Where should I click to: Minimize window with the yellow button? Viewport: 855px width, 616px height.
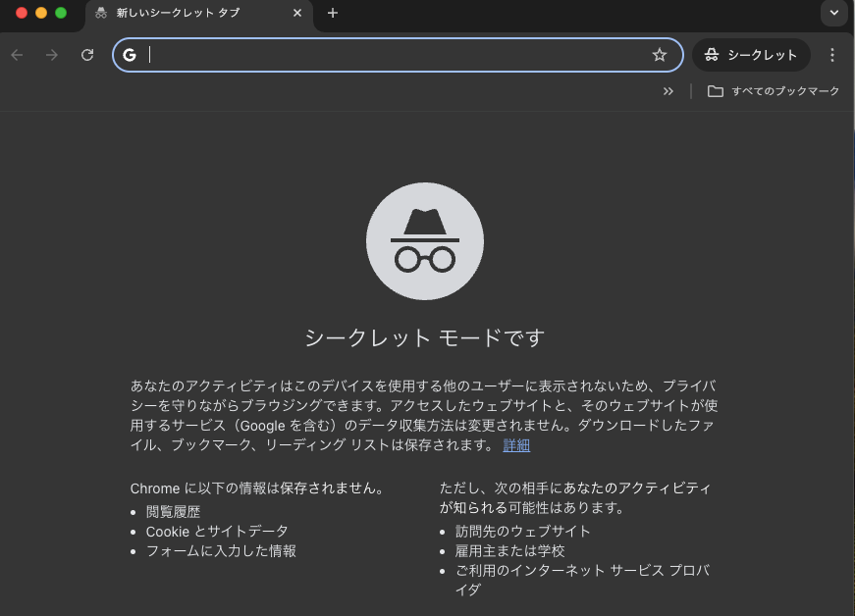[41, 13]
